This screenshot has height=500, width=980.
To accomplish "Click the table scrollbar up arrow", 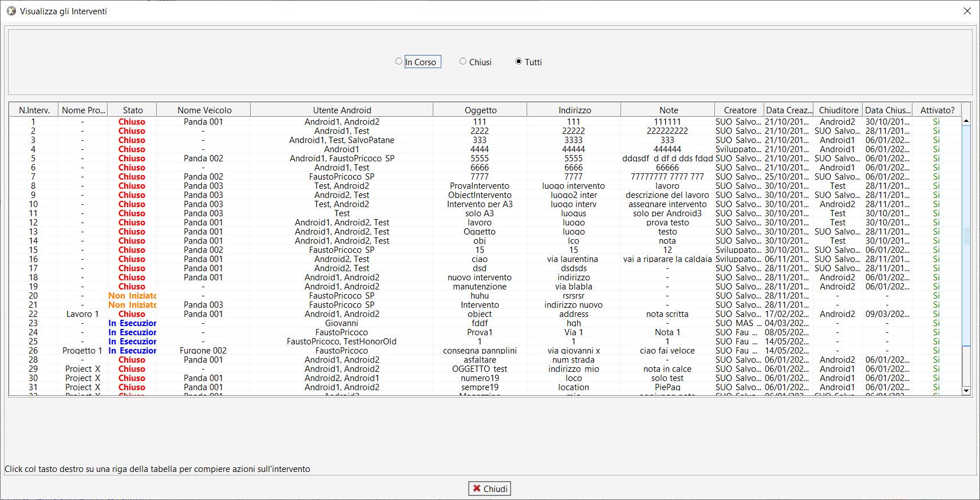I will (x=966, y=121).
